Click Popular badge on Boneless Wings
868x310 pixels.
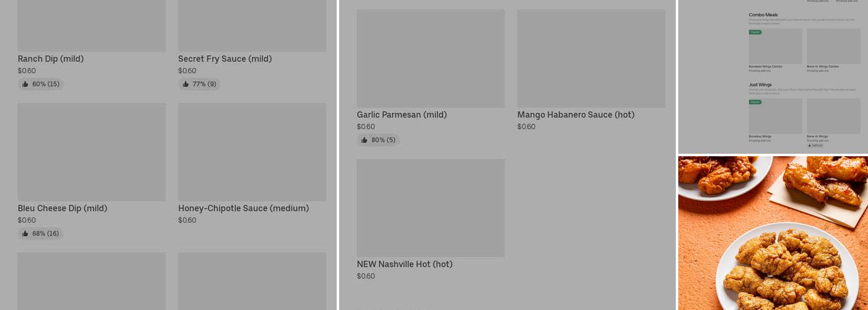[x=755, y=102]
